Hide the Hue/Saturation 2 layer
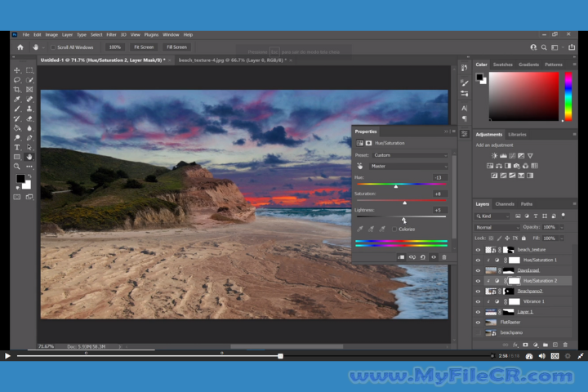Screen dimensions: 588x392 [x=478, y=281]
